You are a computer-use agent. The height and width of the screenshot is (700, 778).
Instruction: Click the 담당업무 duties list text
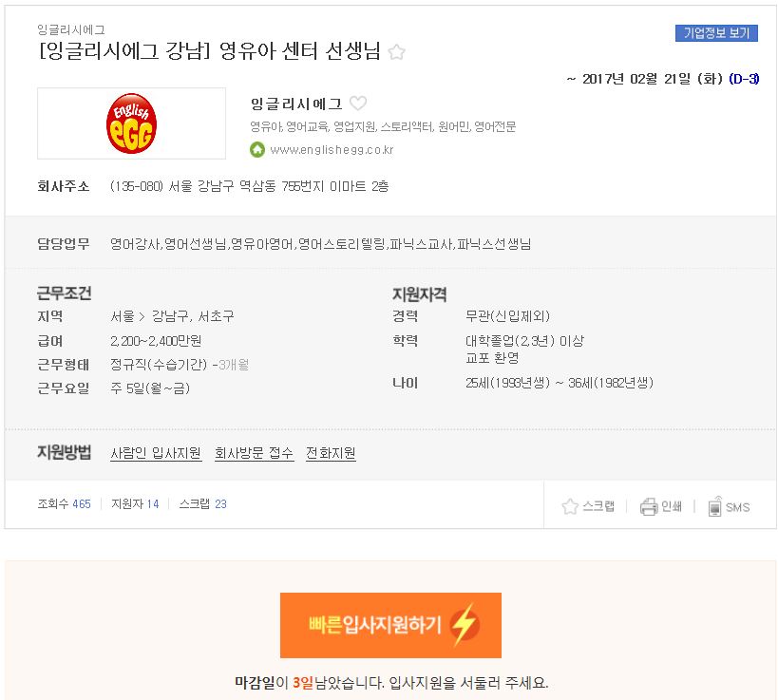tap(320, 244)
